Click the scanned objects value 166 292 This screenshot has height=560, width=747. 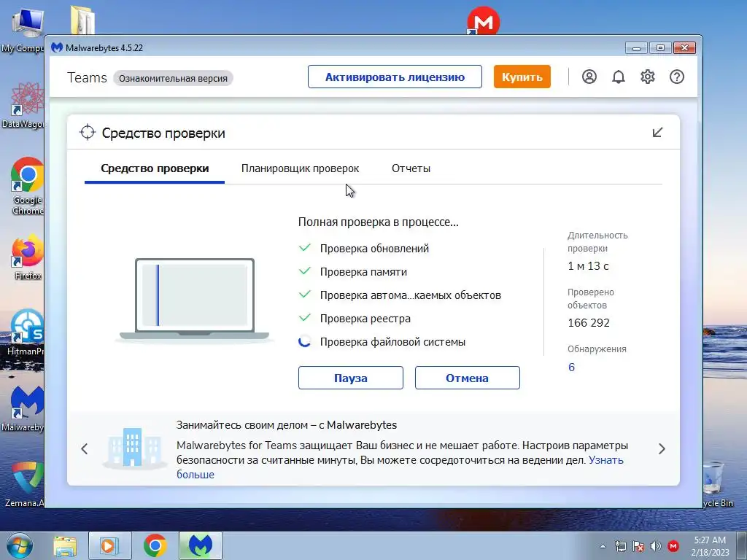click(589, 323)
